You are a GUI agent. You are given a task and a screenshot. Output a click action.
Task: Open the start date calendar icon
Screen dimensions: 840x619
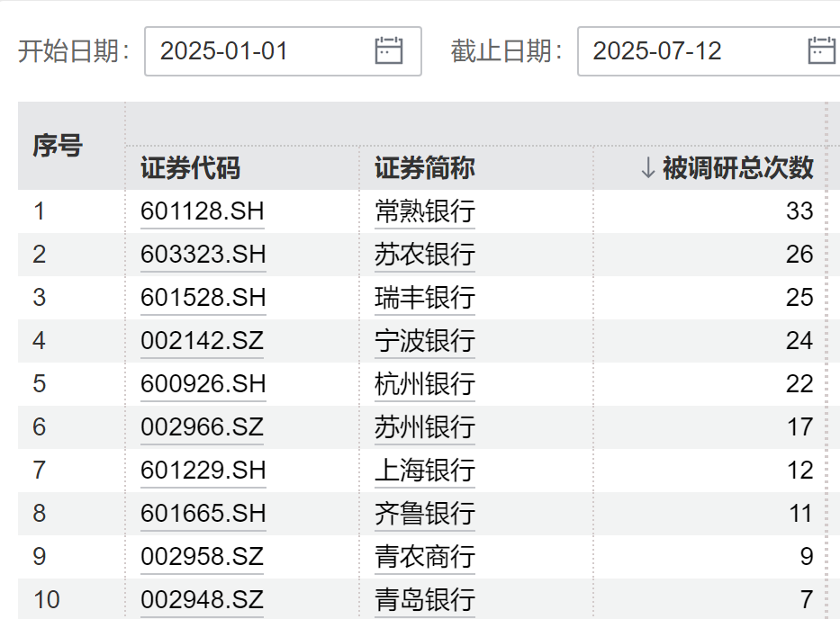click(x=388, y=50)
